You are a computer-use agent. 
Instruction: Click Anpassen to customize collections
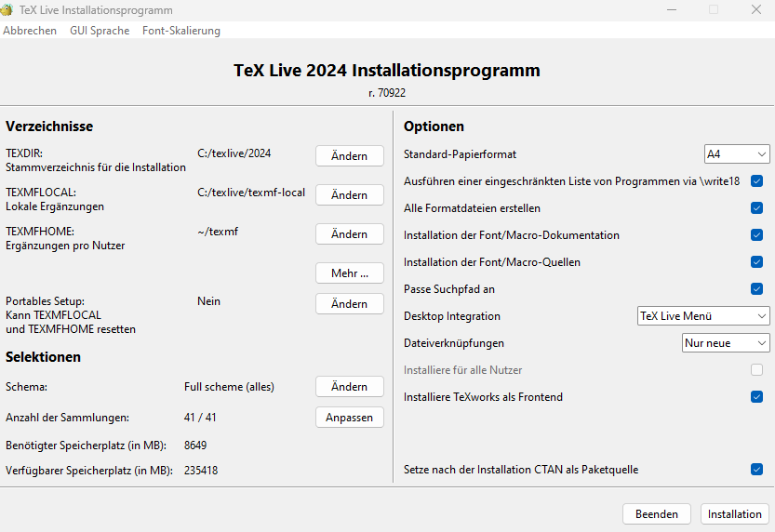(349, 418)
